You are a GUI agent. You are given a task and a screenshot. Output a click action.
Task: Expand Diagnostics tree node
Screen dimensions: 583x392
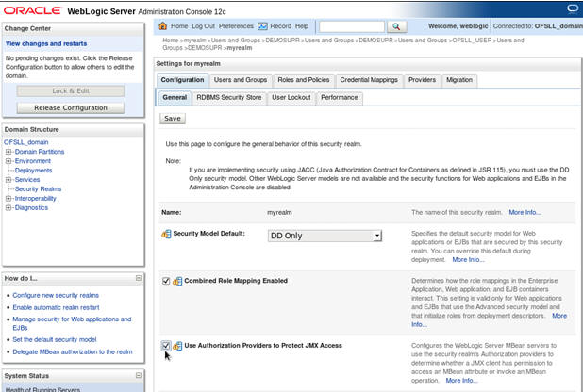[x=8, y=207]
